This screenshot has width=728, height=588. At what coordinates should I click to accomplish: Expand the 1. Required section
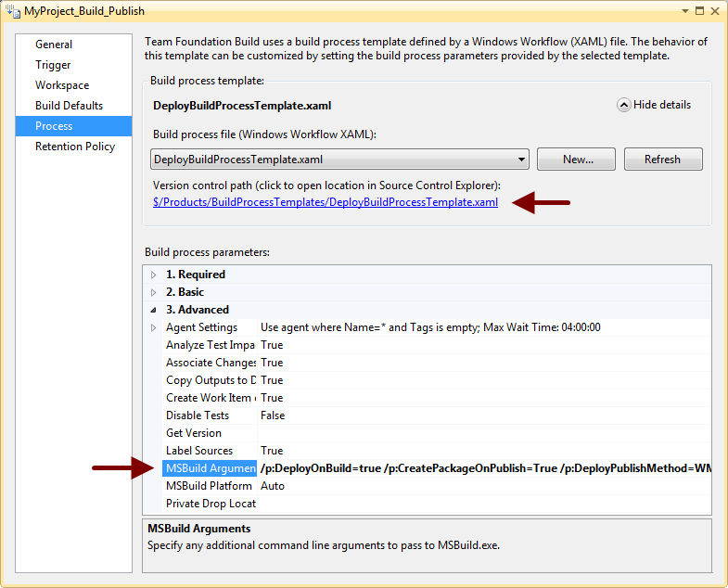(153, 275)
